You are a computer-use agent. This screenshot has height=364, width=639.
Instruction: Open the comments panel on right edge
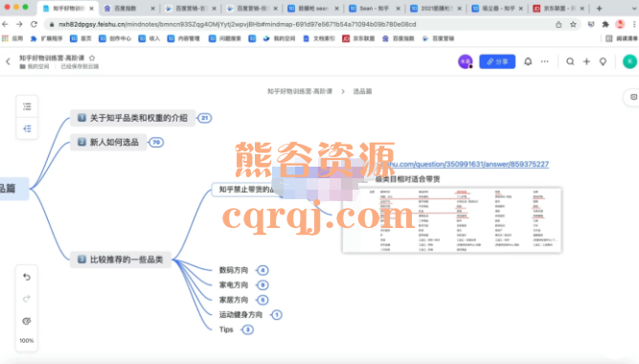633,97
